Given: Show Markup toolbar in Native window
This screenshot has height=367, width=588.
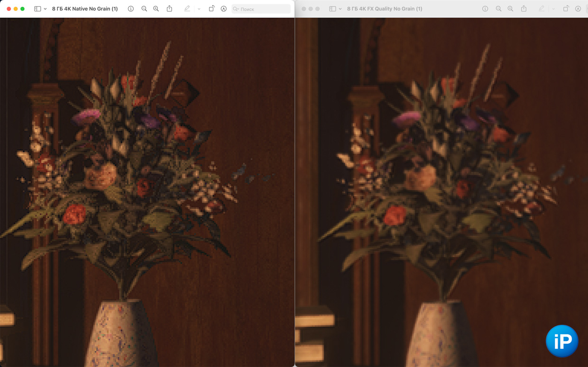Looking at the screenshot, I should click(224, 9).
